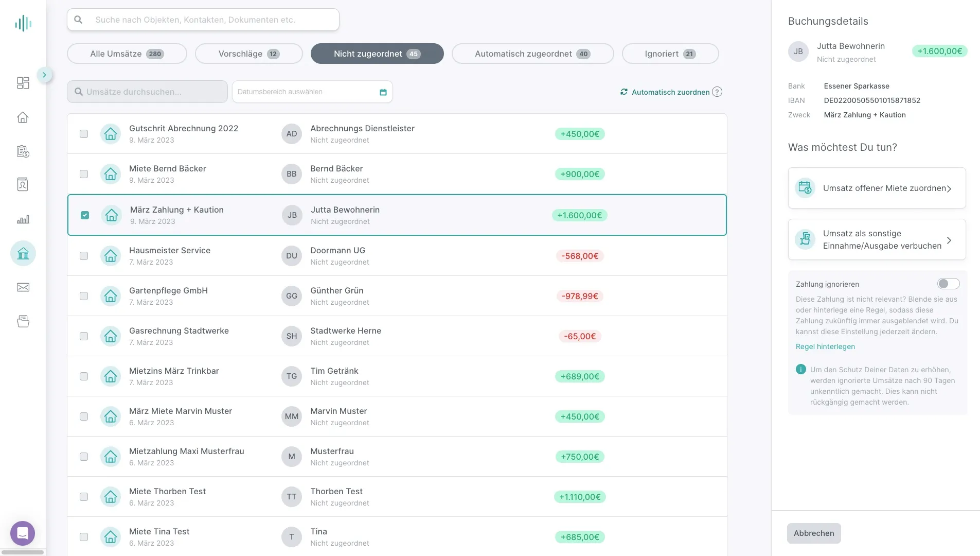The width and height of the screenshot is (980, 556).
Task: Open the statistics bar chart icon
Action: [x=23, y=219]
